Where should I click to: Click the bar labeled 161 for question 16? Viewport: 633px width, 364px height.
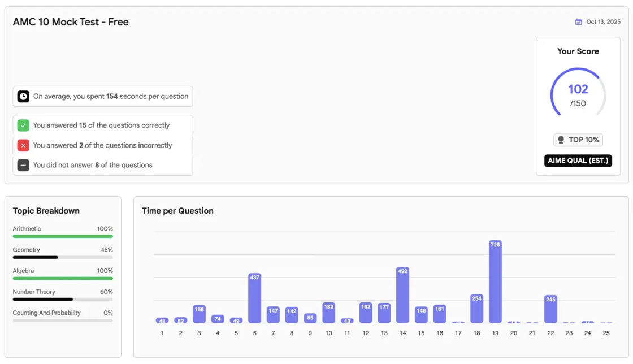tap(440, 314)
